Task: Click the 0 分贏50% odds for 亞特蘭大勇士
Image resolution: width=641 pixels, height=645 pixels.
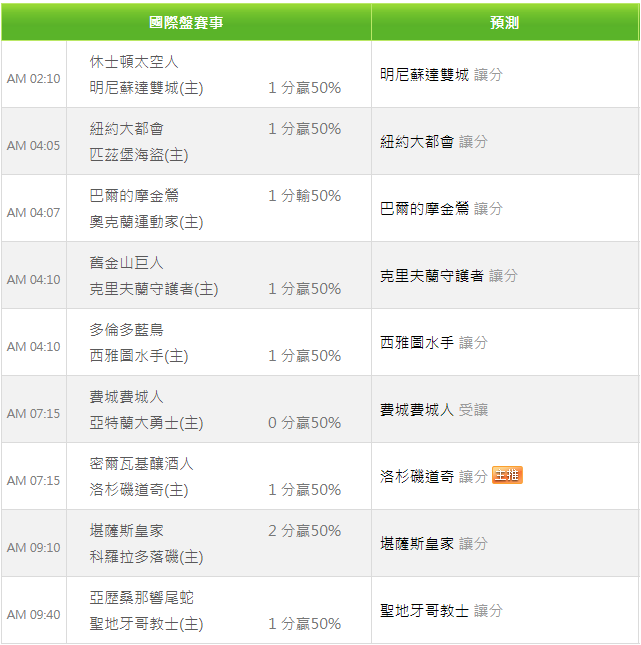Action: (x=304, y=423)
